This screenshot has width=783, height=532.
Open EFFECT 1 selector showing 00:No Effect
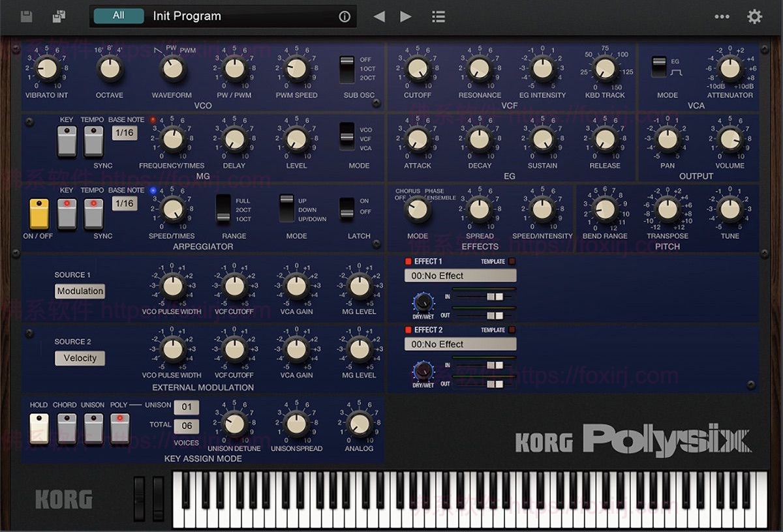(460, 275)
